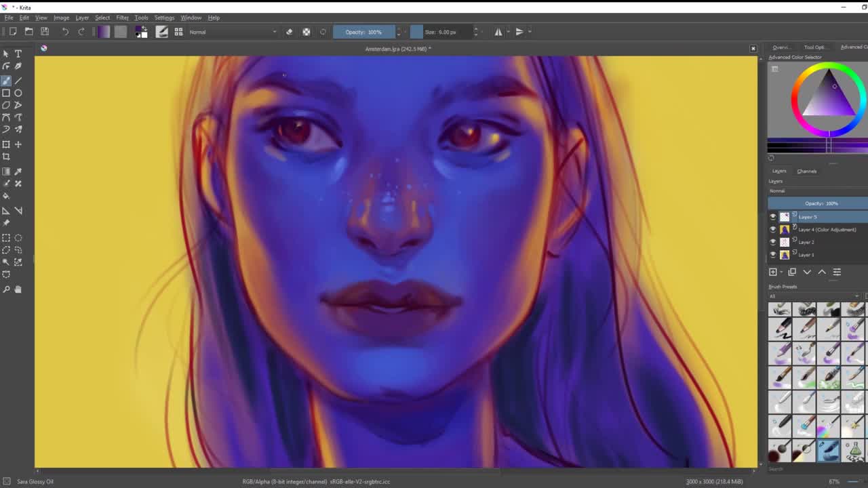Select the Crop tool
The width and height of the screenshot is (868, 488).
(x=6, y=157)
